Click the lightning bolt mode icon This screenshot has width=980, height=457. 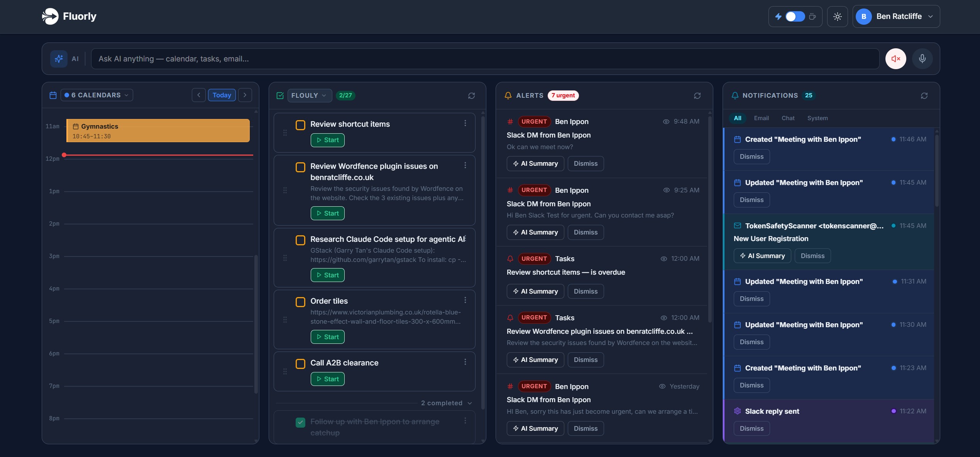coord(778,17)
